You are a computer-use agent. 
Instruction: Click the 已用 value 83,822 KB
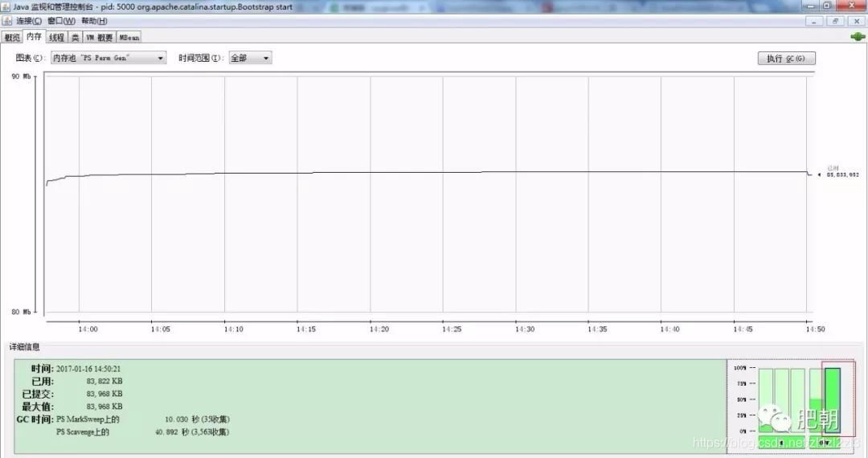(104, 382)
